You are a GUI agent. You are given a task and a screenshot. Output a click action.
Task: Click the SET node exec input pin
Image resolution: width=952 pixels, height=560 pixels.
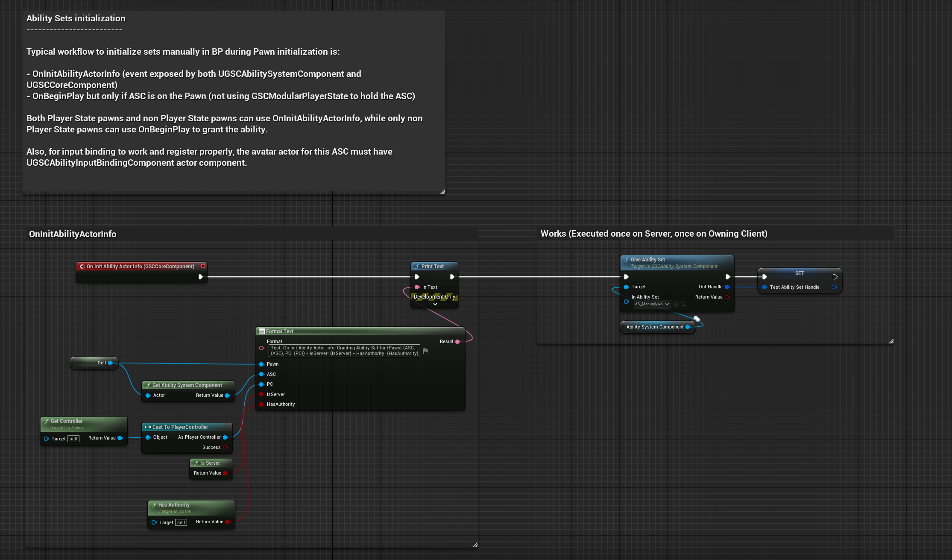(765, 277)
